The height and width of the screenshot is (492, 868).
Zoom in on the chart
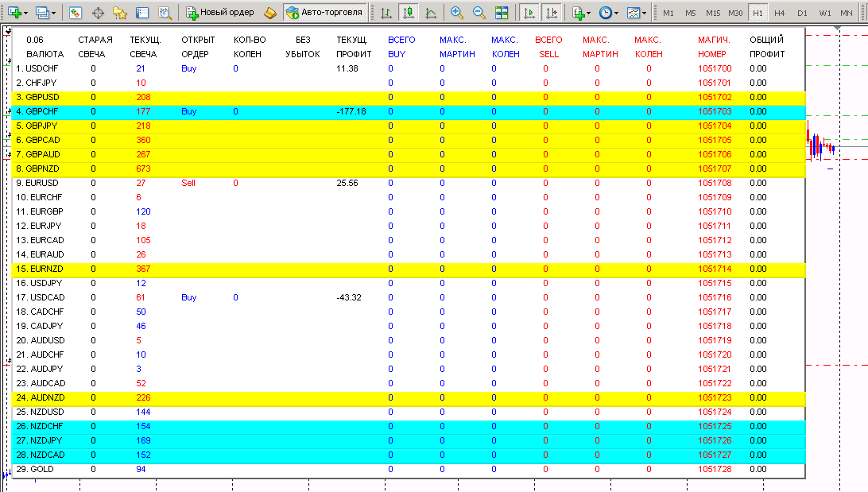point(457,13)
